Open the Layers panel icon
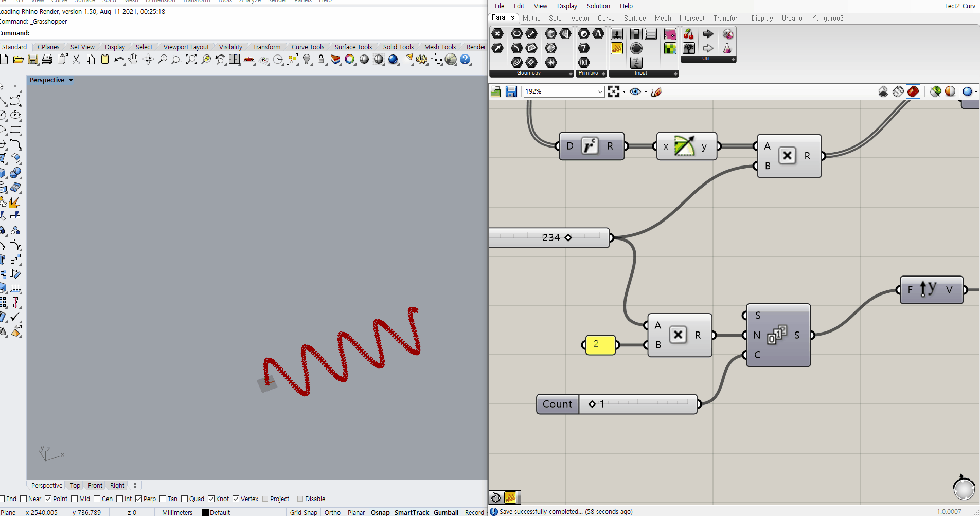 [335, 60]
